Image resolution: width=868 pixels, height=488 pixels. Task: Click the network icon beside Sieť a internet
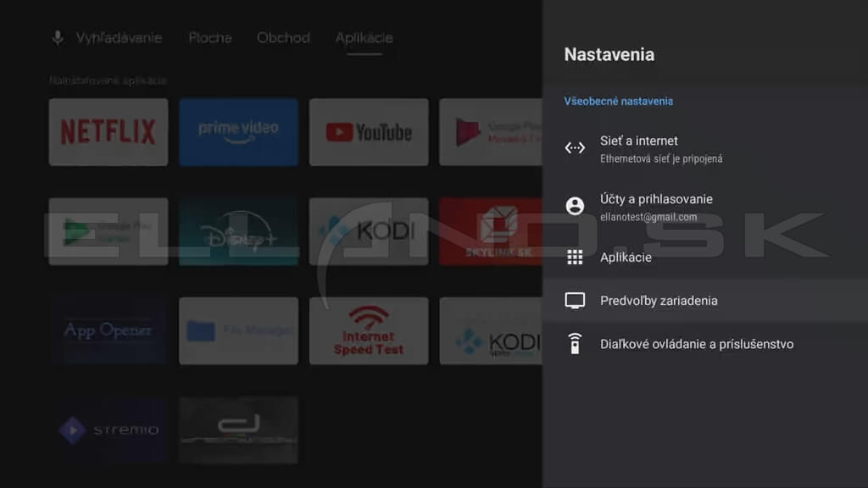pyautogui.click(x=575, y=148)
